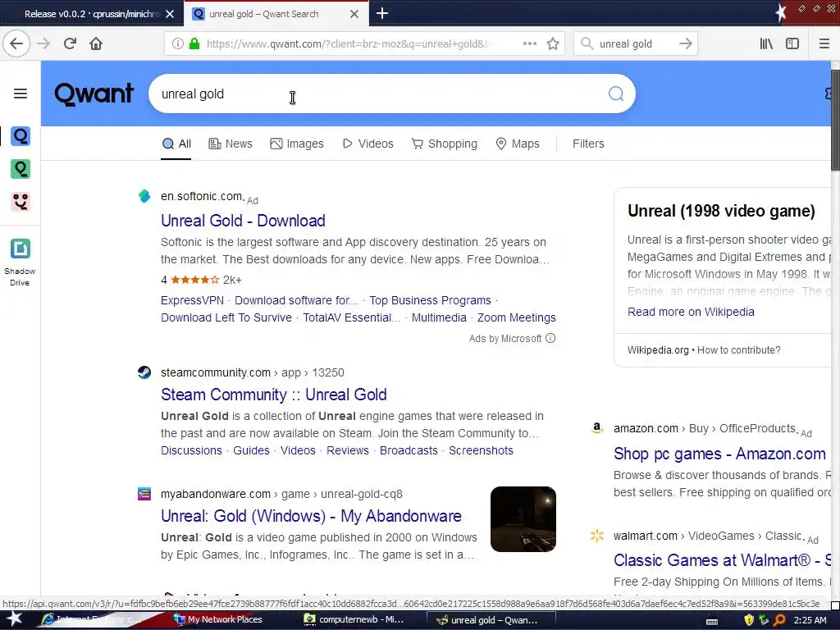Switch to the Videos tab

click(x=367, y=144)
